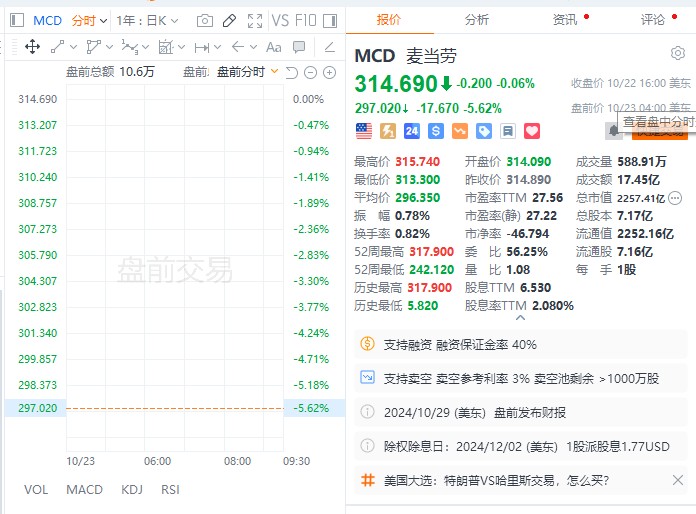Open the VS compare button
This screenshot has height=514, width=696.
[280, 20]
